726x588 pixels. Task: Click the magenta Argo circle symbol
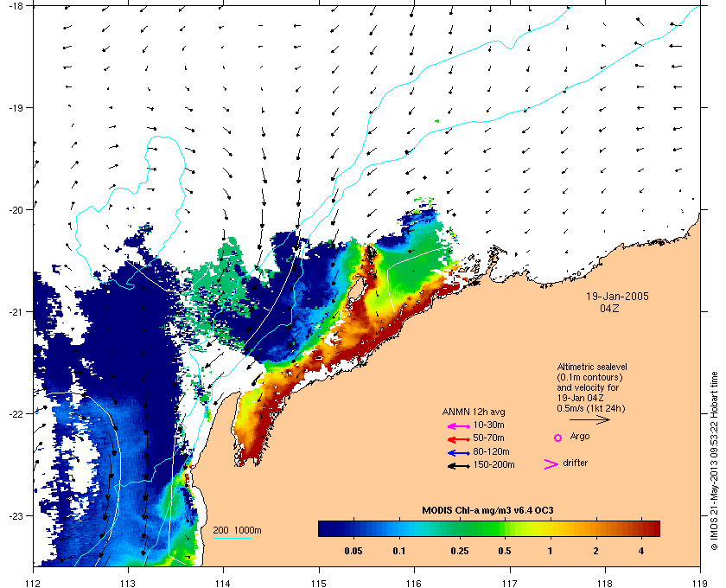(558, 438)
